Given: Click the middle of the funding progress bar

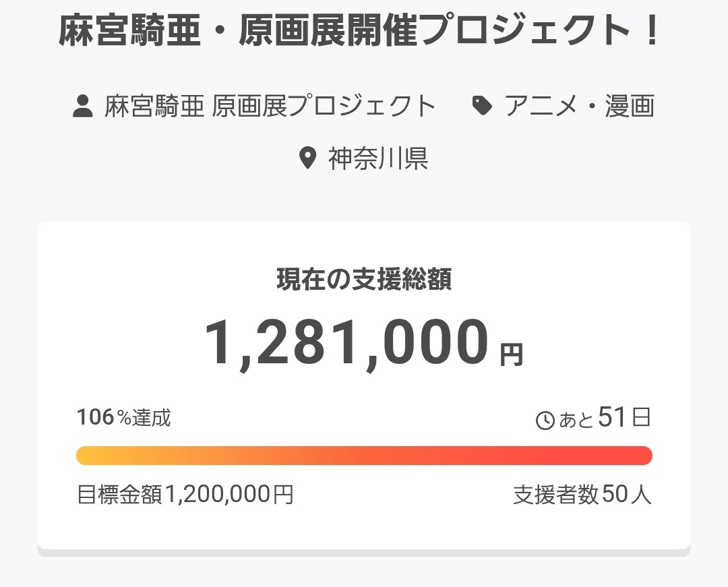Looking at the screenshot, I should (x=364, y=455).
